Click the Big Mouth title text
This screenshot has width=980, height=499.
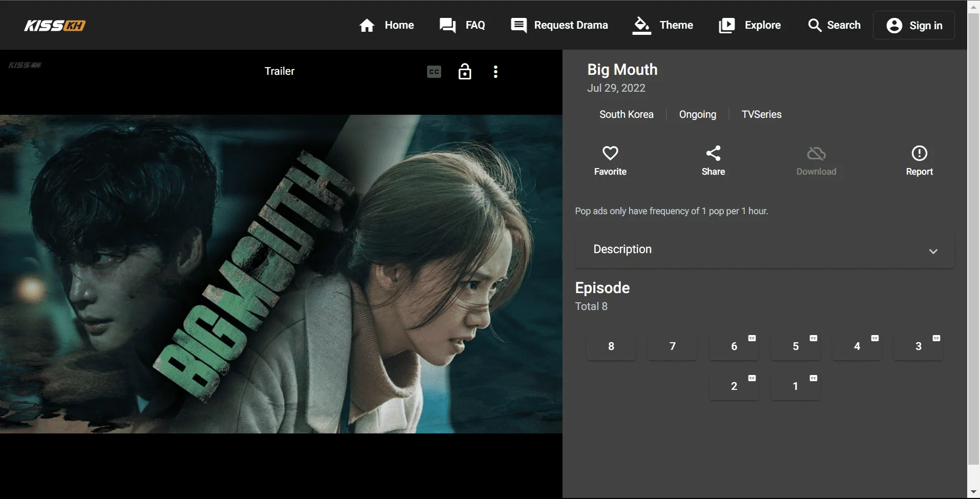point(622,70)
